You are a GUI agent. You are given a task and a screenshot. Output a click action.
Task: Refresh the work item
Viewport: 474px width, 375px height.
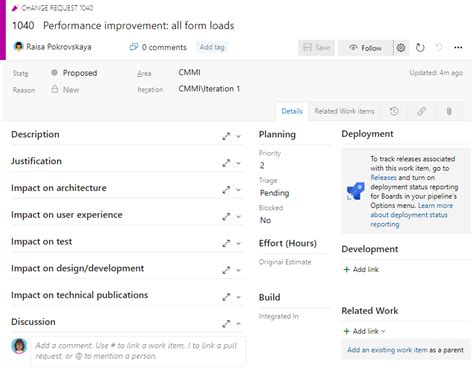coord(420,48)
